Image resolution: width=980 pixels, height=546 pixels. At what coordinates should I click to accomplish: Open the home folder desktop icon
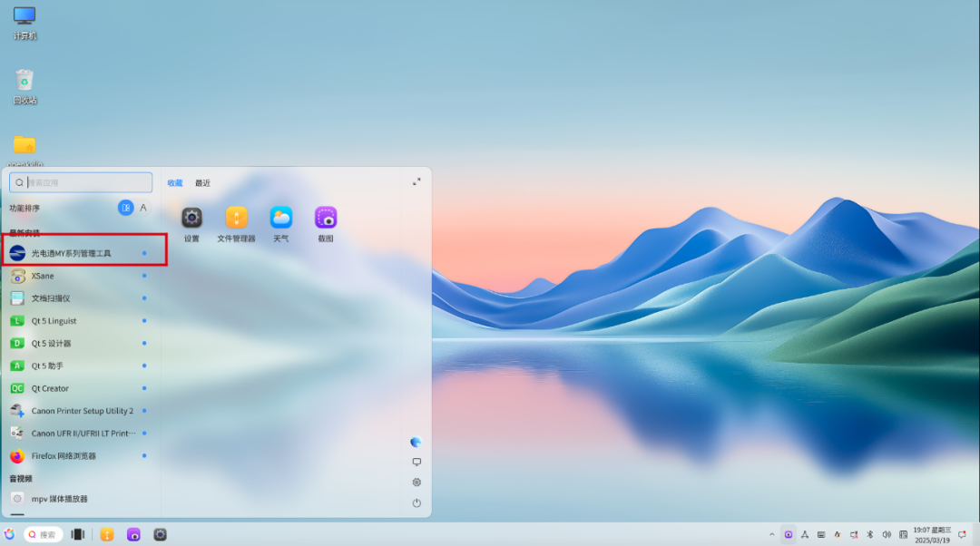click(24, 151)
